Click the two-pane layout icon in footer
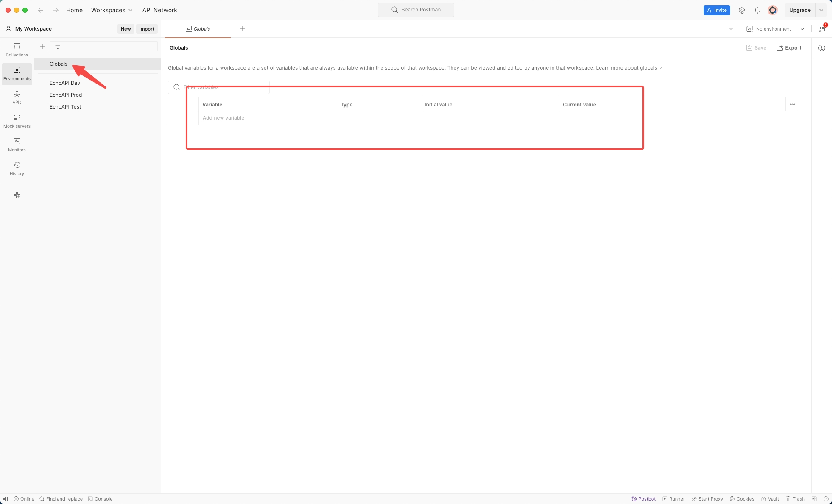832x504 pixels. pyautogui.click(x=814, y=499)
